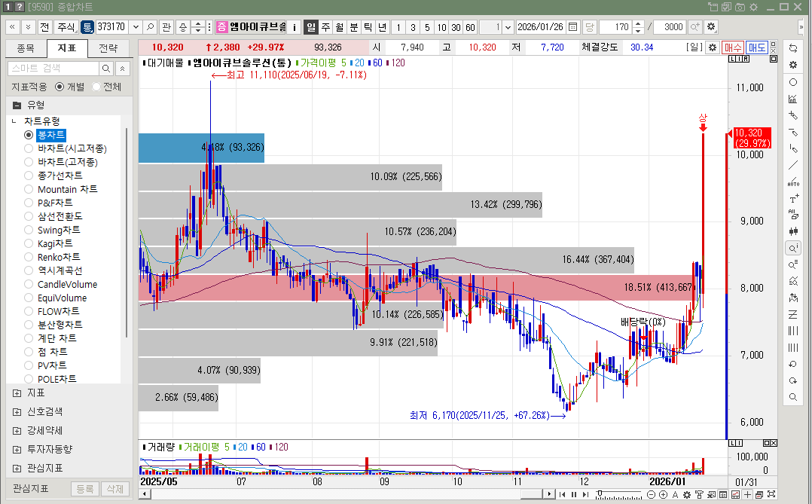Image resolution: width=812 pixels, height=504 pixels.
Task: Select the 전체 radio option
Action: 96,87
